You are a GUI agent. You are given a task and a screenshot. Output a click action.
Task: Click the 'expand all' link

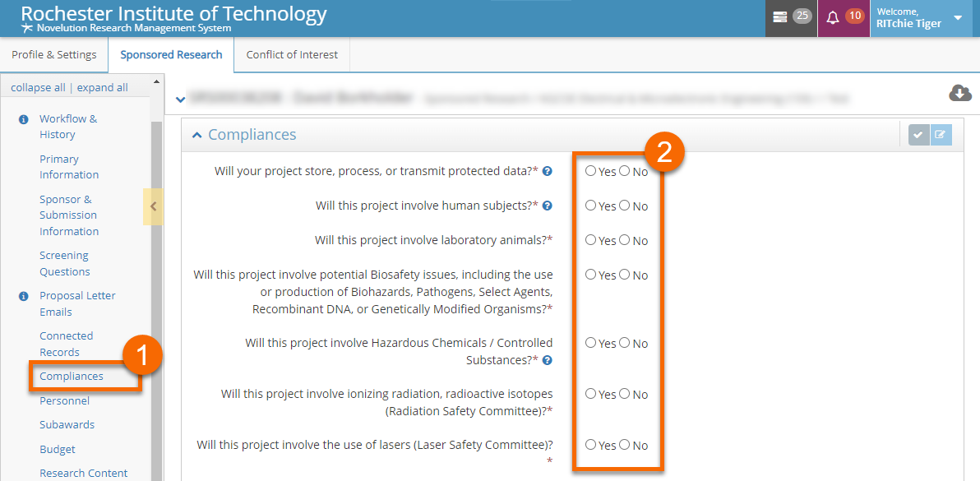[102, 88]
